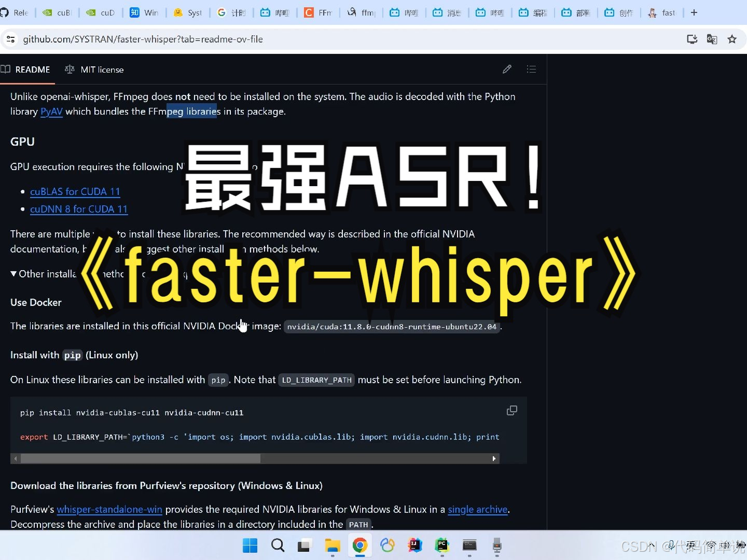
Task: Bookmark this page with the star icon
Action: click(x=732, y=39)
